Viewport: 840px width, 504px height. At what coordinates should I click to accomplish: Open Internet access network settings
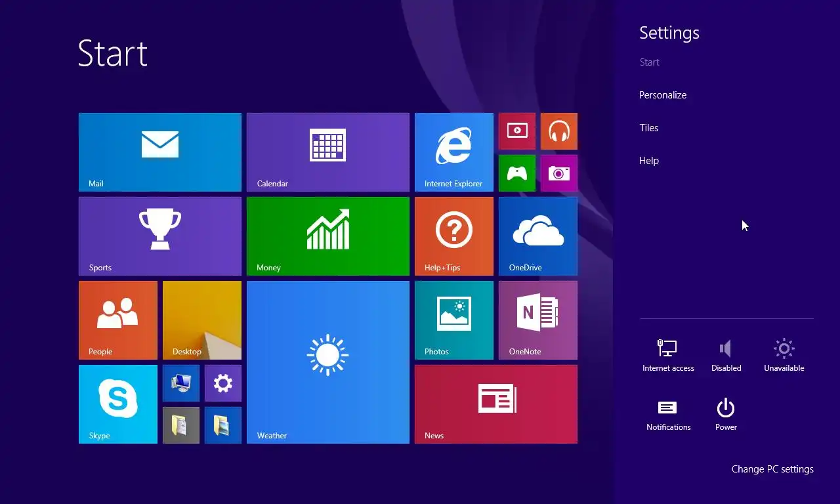[x=668, y=355]
